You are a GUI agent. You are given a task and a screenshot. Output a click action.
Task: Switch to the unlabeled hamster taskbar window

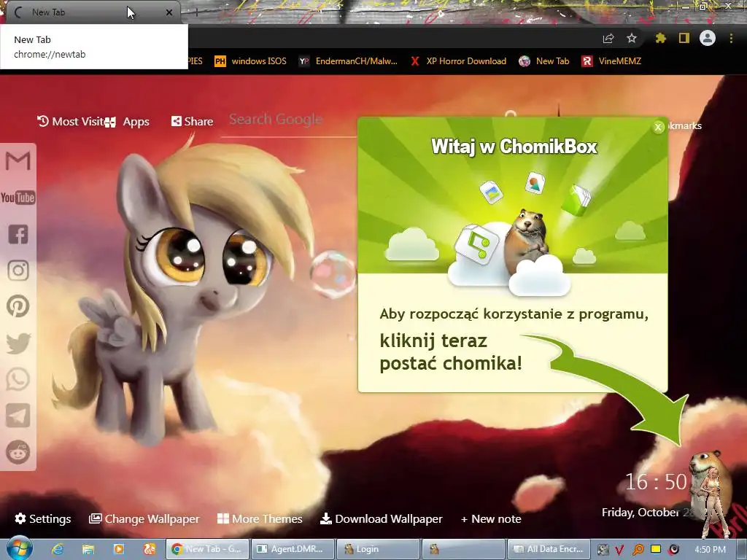click(463, 549)
